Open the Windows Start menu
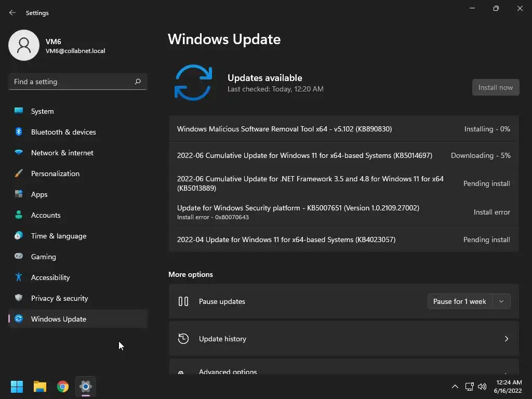Image resolution: width=532 pixels, height=399 pixels. (17, 387)
